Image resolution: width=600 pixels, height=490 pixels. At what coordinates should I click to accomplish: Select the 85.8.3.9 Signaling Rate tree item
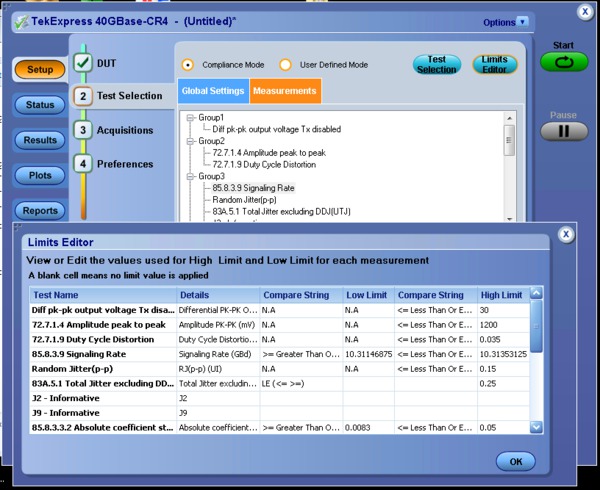coord(253,187)
